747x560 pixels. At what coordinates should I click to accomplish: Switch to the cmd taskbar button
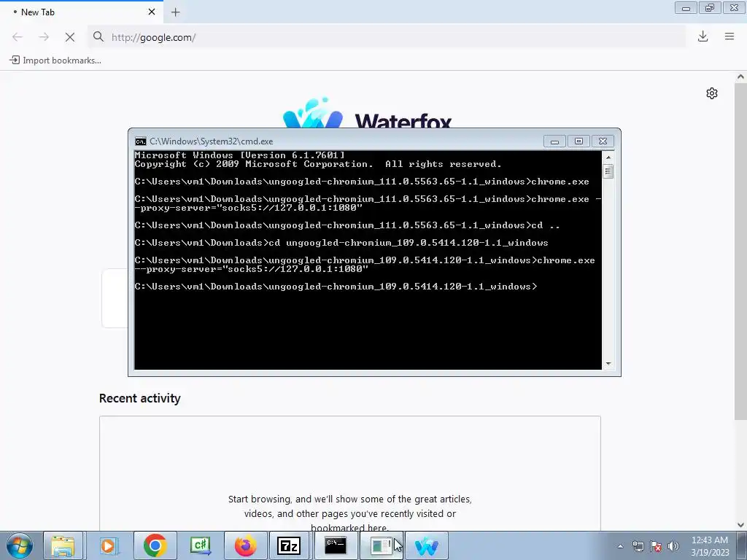click(x=336, y=545)
